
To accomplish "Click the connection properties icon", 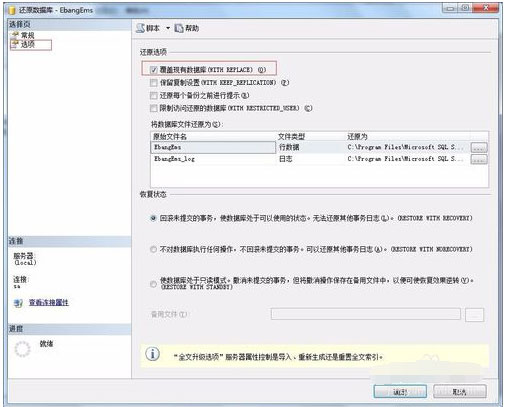I will click(18, 303).
